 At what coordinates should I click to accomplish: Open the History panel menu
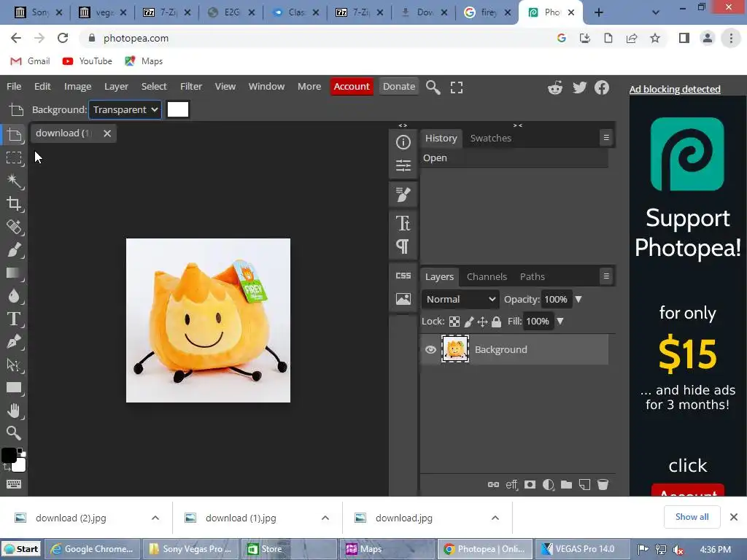pyautogui.click(x=606, y=138)
